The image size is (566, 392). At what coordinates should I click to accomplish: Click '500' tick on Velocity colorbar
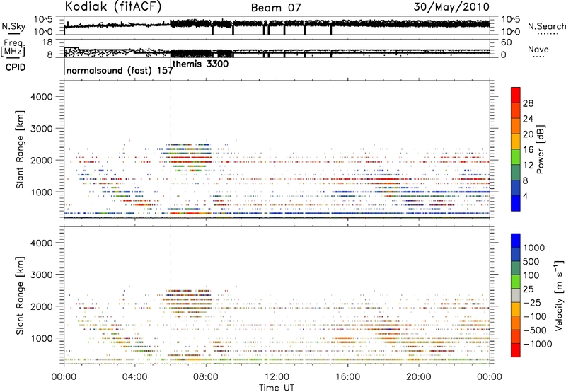pos(531,261)
